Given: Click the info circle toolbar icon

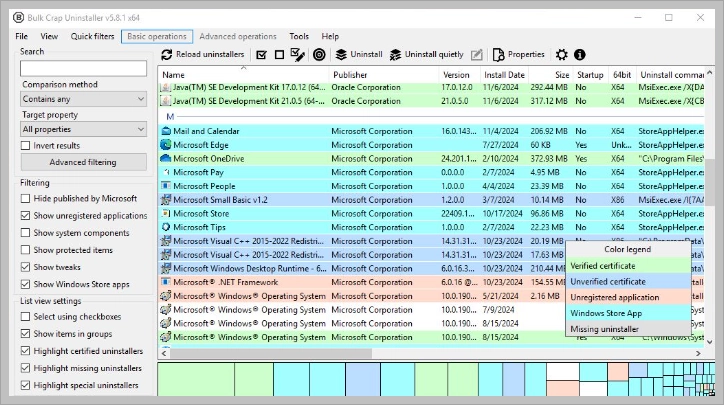Looking at the screenshot, I should [580, 54].
